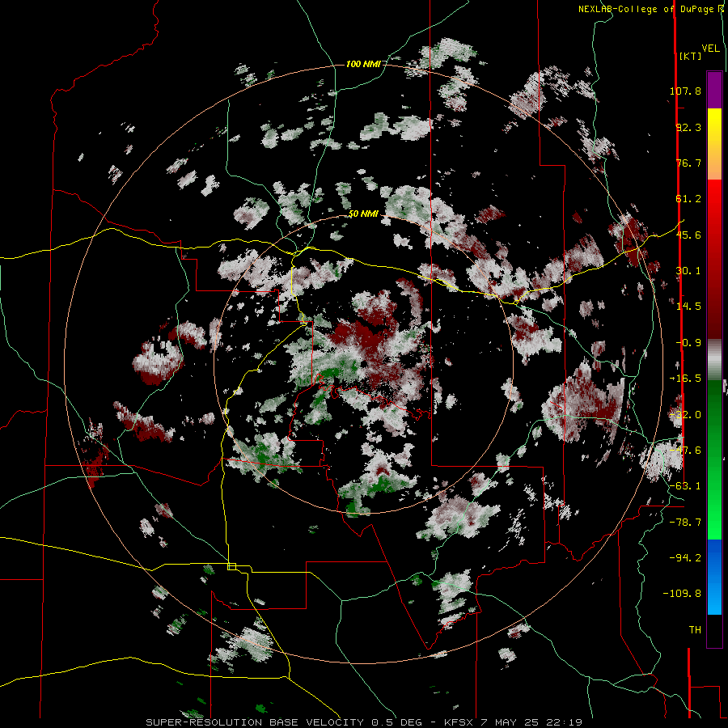The width and height of the screenshot is (728, 728).
Task: Click the KFSX radar site identifier
Action: pos(459,722)
